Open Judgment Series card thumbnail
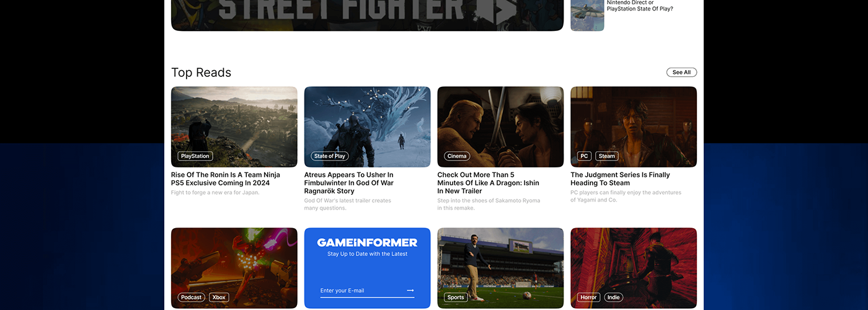Image resolution: width=868 pixels, height=310 pixels. 634,126
